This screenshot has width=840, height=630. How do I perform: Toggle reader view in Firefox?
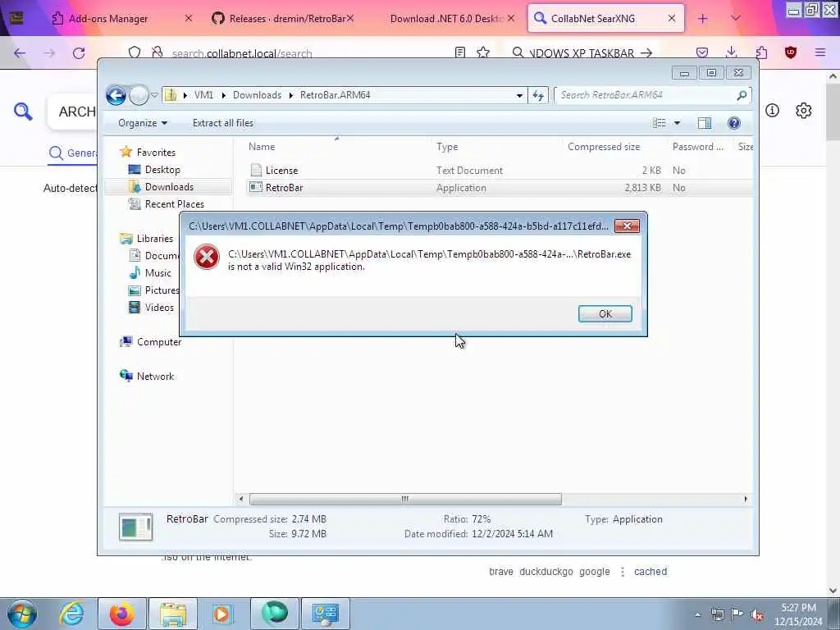click(x=459, y=52)
